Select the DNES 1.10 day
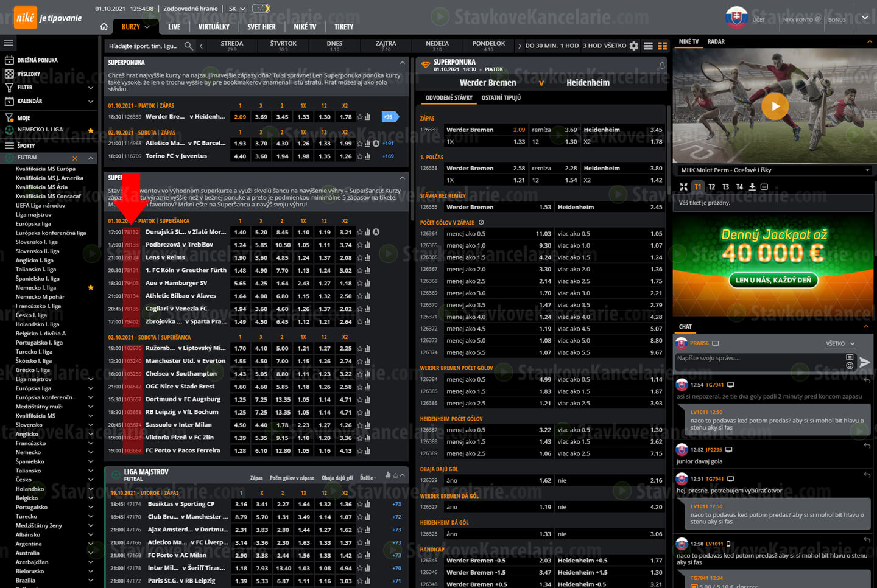This screenshot has height=588, width=877. coord(334,46)
